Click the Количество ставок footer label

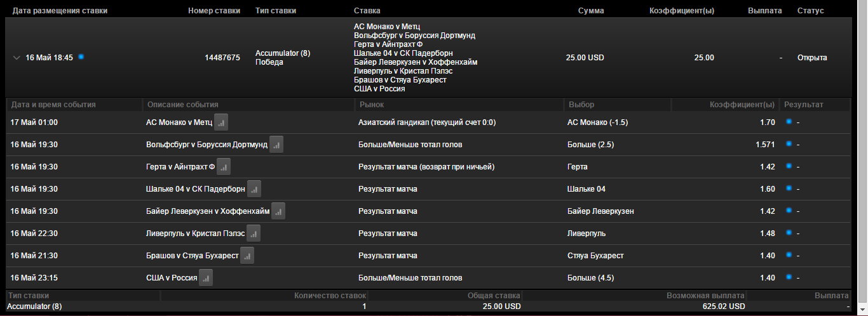pos(330,296)
